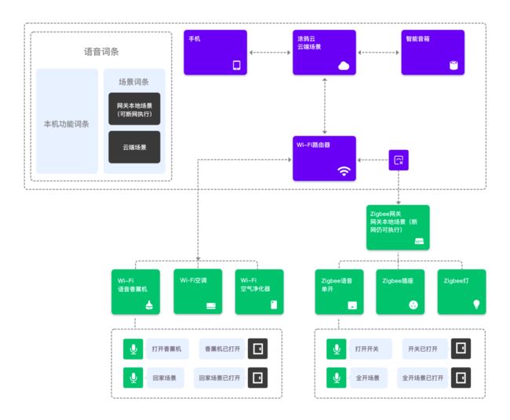Click the 全开场景 voice command bubble
This screenshot has height=420, width=510.
click(368, 378)
